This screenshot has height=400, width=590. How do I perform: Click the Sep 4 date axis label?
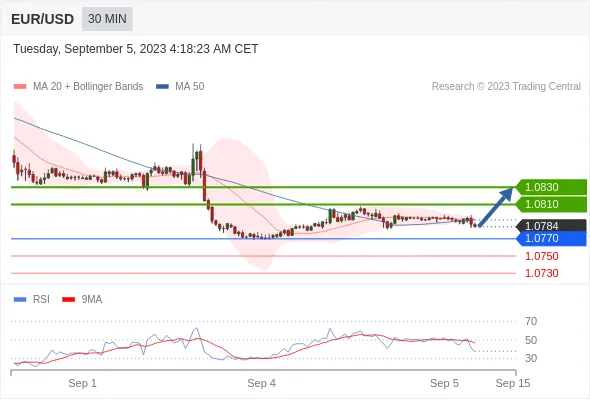click(x=262, y=383)
